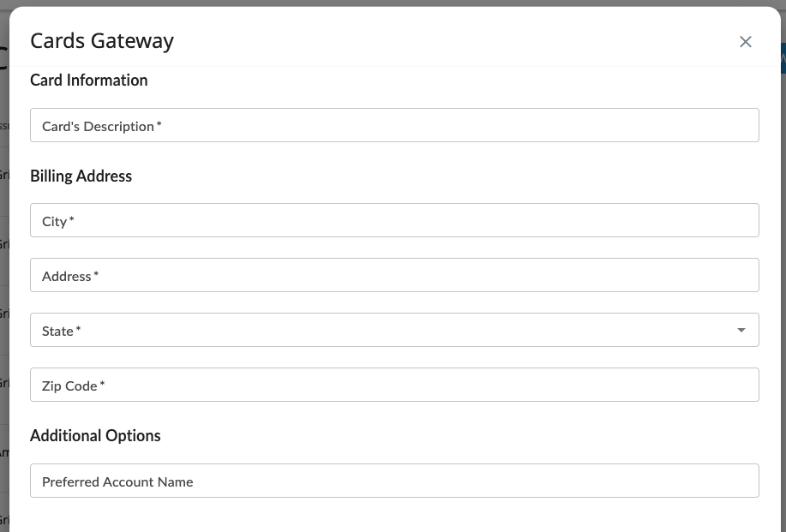Click into the City input field
This screenshot has height=532, width=786.
pos(394,220)
